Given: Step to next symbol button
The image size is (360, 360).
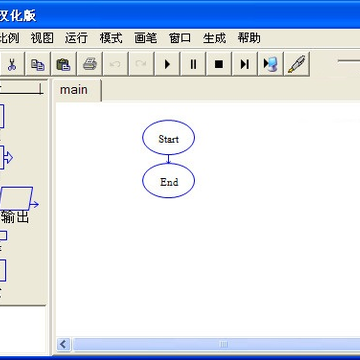Looking at the screenshot, I should 245,64.
